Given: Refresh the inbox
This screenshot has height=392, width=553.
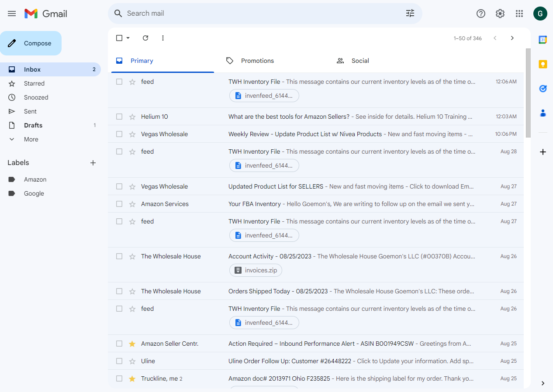Looking at the screenshot, I should tap(145, 38).
